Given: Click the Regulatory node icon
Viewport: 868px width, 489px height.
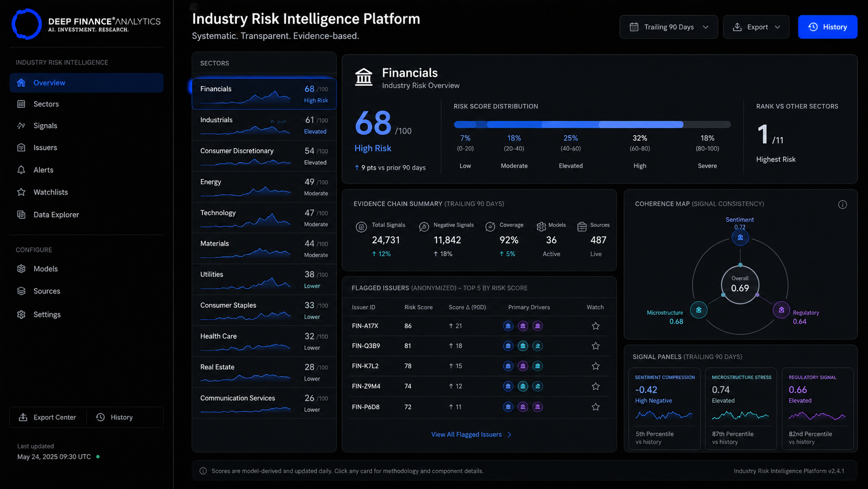Looking at the screenshot, I should point(781,310).
